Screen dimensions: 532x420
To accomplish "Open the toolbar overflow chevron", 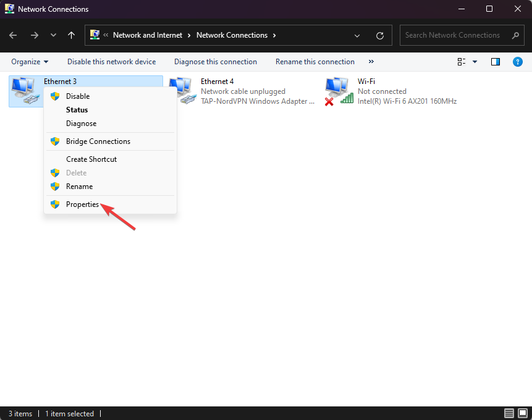I will point(371,62).
